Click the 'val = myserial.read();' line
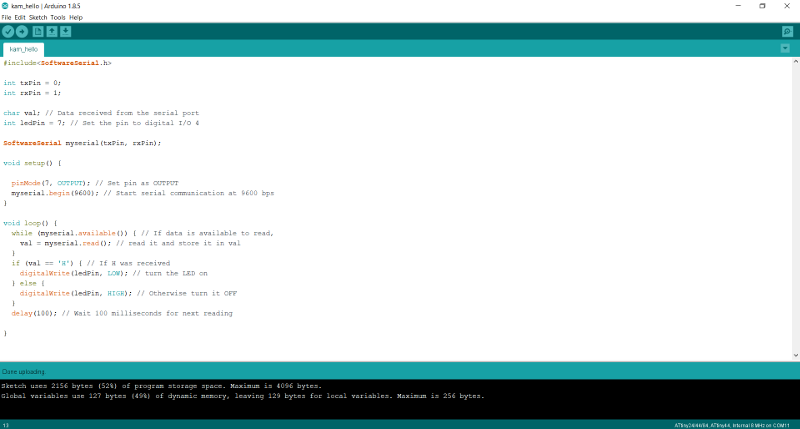Screen dimensions: 800x429 (130, 243)
